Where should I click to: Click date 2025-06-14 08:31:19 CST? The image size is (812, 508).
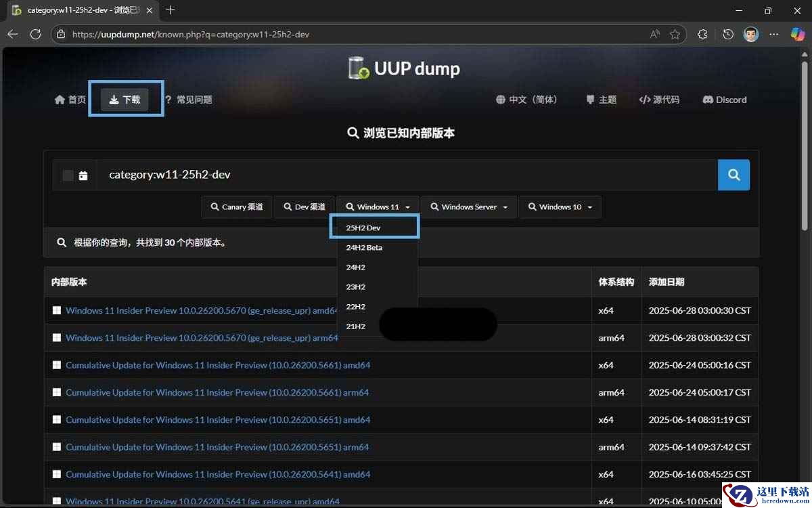700,420
